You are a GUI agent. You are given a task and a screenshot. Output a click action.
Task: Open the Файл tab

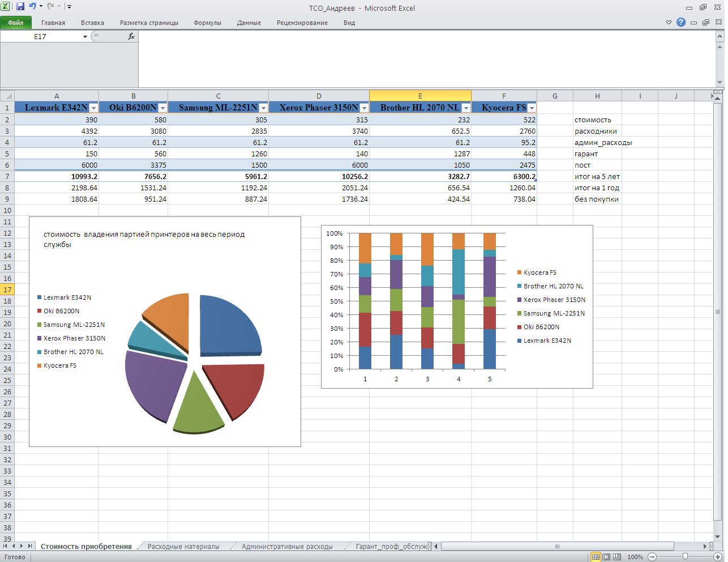click(16, 23)
